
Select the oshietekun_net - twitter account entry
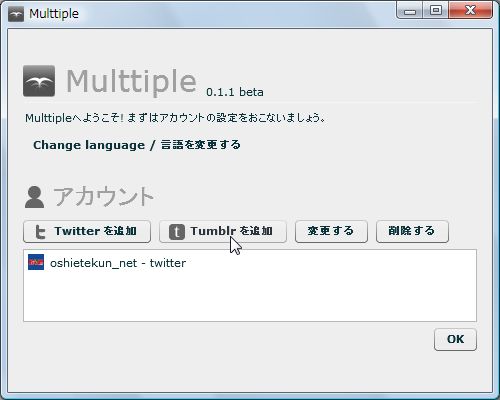tap(250, 263)
